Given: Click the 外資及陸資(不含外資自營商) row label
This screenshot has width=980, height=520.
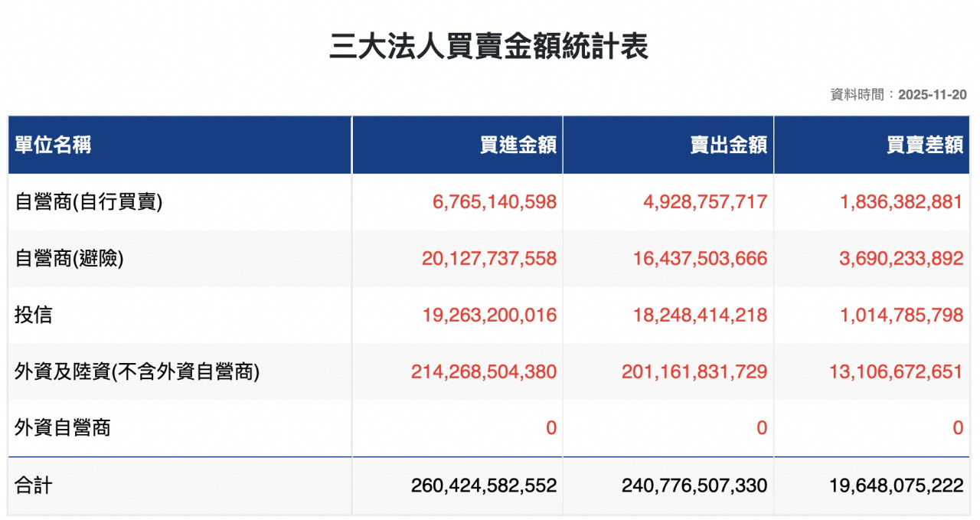Looking at the screenshot, I should tap(137, 371).
